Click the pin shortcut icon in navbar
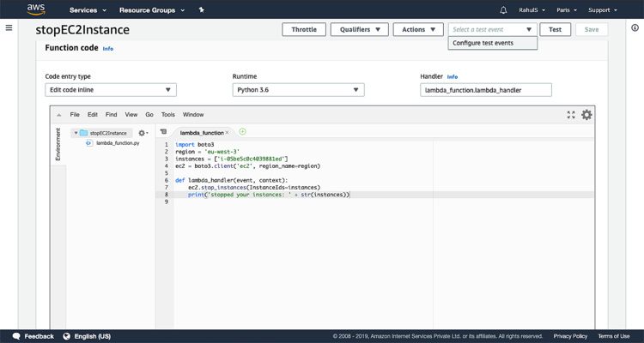Image resolution: width=644 pixels, height=343 pixels. coord(201,10)
